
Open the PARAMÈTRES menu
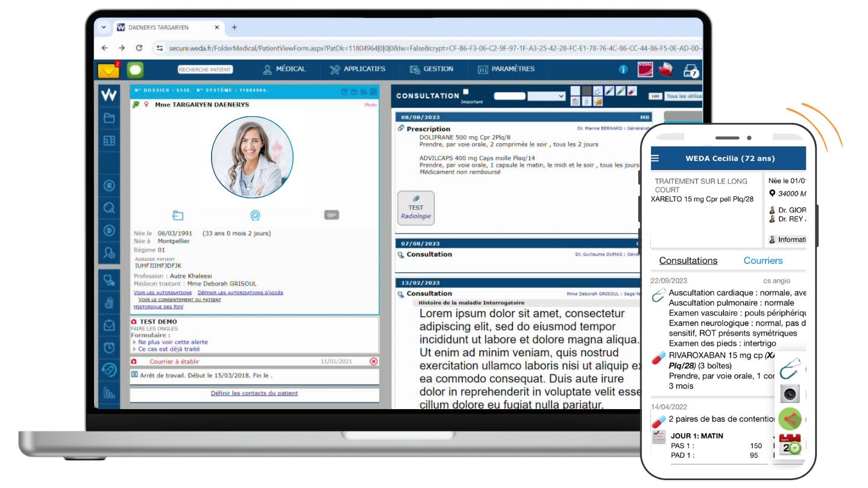tap(506, 69)
